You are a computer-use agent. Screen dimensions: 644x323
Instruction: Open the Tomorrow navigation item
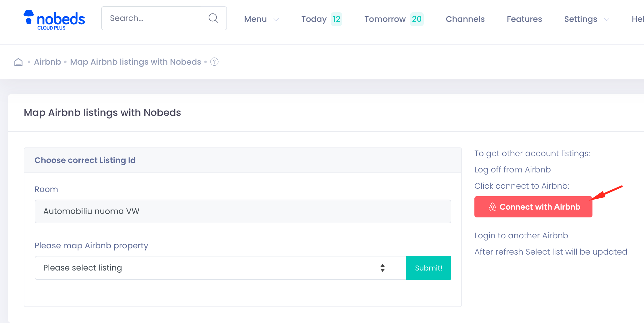(385, 19)
